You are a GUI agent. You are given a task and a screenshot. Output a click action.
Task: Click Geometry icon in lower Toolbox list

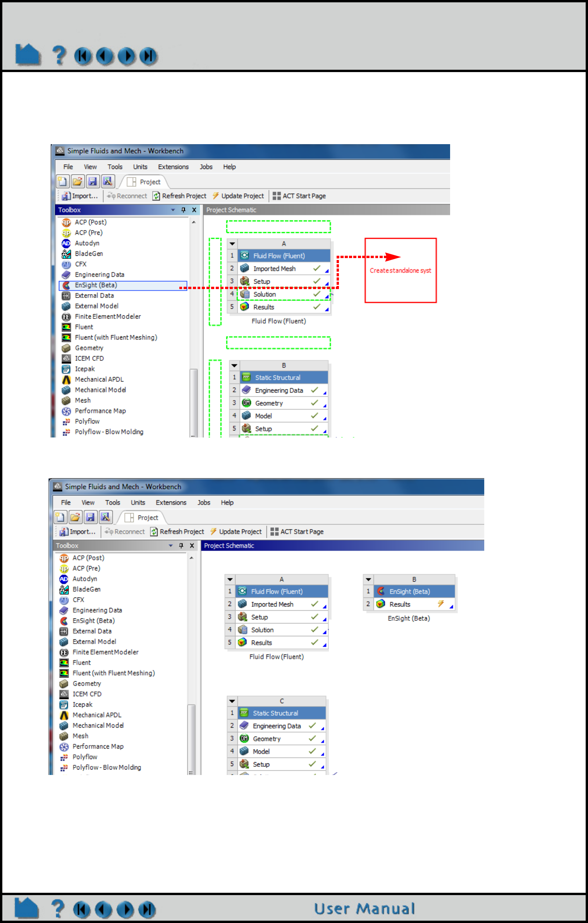pyautogui.click(x=64, y=684)
